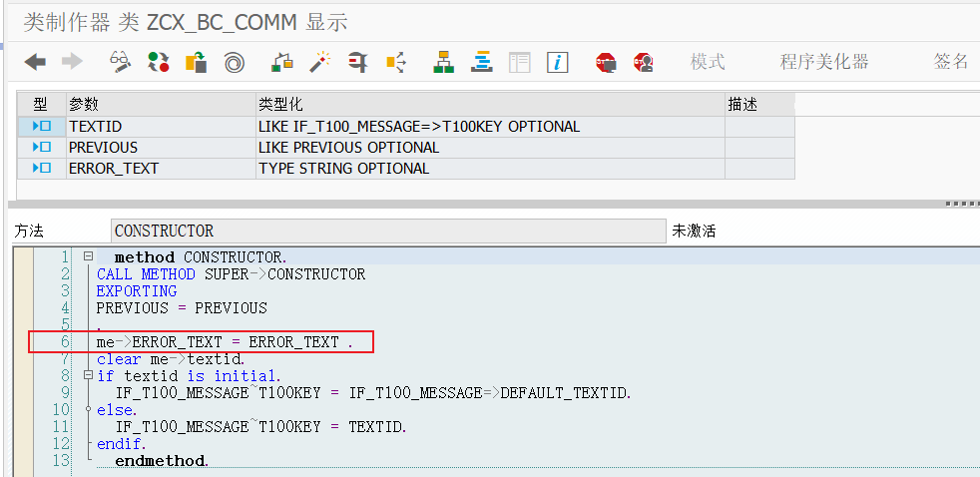Click the CONSTRUCTOR method name field

tap(389, 231)
